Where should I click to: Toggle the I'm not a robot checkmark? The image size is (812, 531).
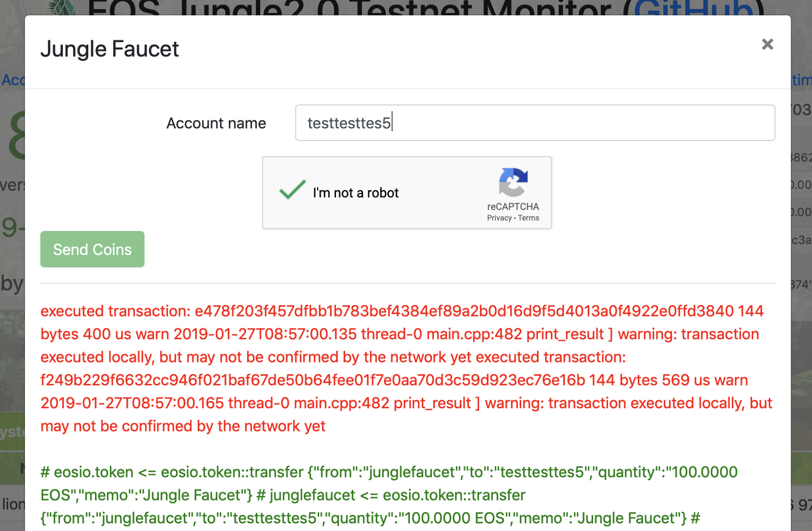292,191
